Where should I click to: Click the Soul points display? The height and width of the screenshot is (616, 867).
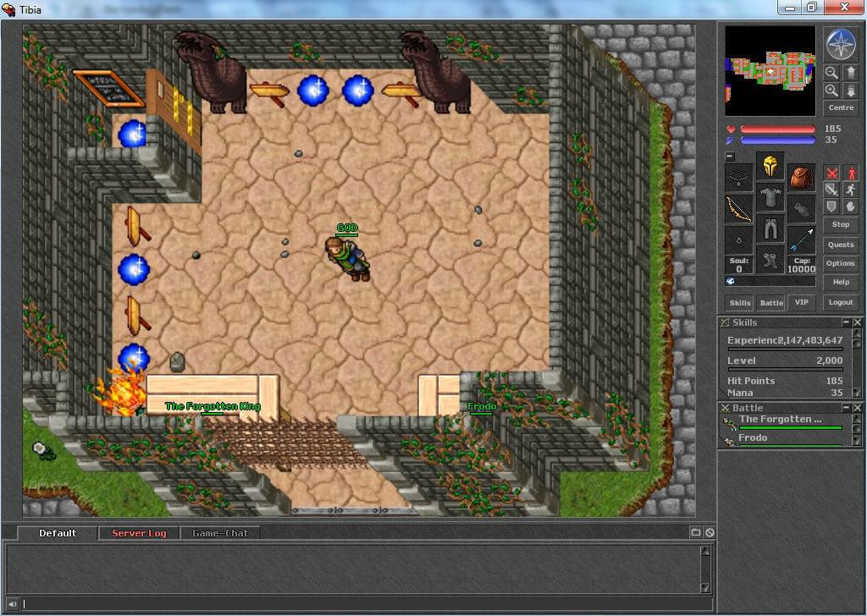738,265
